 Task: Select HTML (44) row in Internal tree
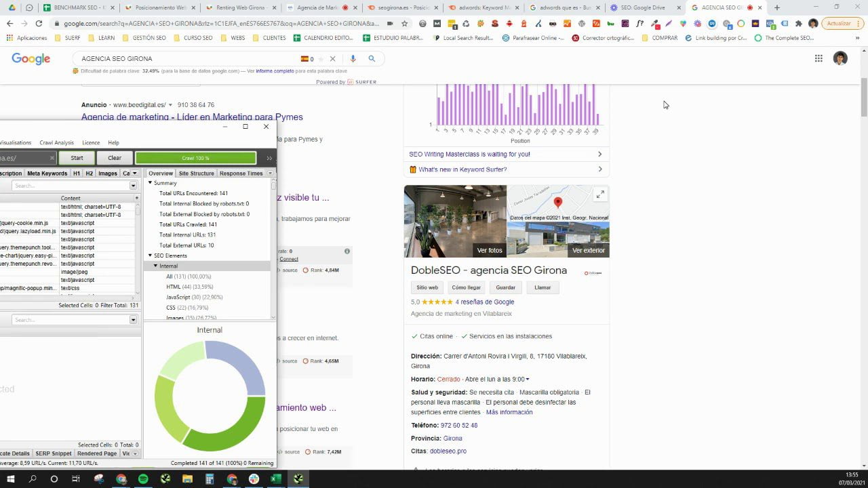189,287
